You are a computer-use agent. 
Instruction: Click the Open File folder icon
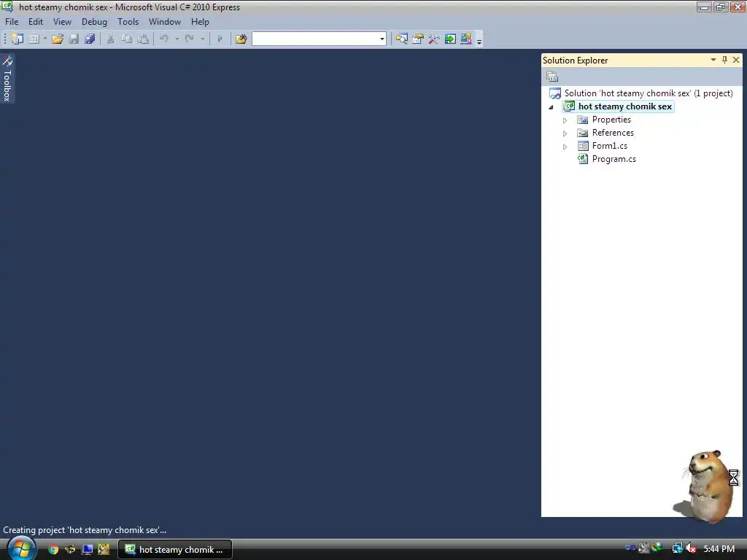[x=58, y=39]
